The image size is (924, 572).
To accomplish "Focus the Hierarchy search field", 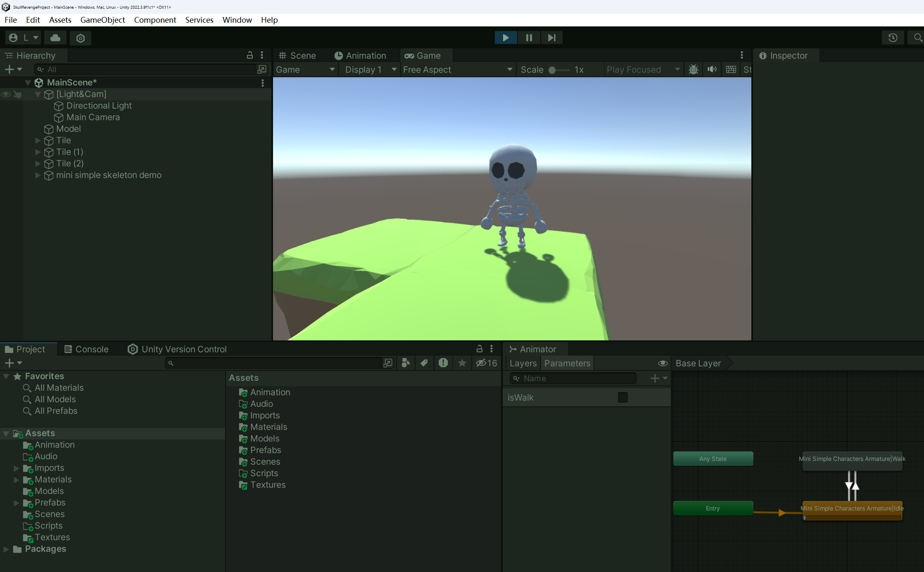I will click(x=145, y=69).
